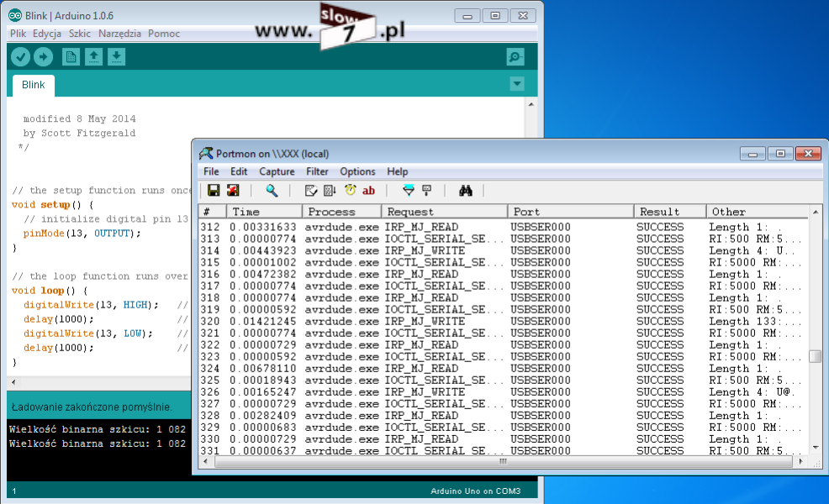The image size is (829, 504).
Task: Click the Time column header
Action: (x=264, y=212)
